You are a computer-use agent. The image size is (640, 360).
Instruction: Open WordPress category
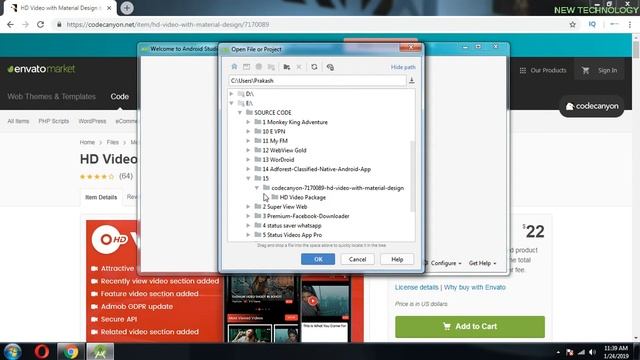click(92, 121)
